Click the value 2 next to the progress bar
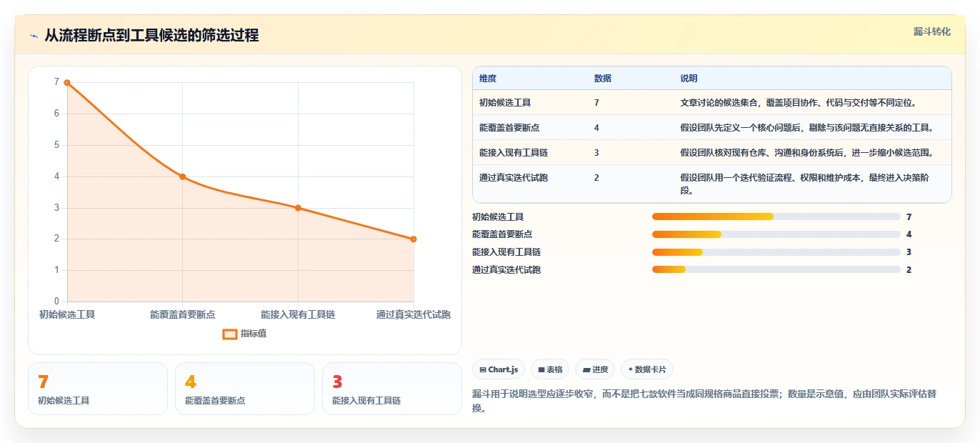The height and width of the screenshot is (443, 980). pyautogui.click(x=909, y=269)
